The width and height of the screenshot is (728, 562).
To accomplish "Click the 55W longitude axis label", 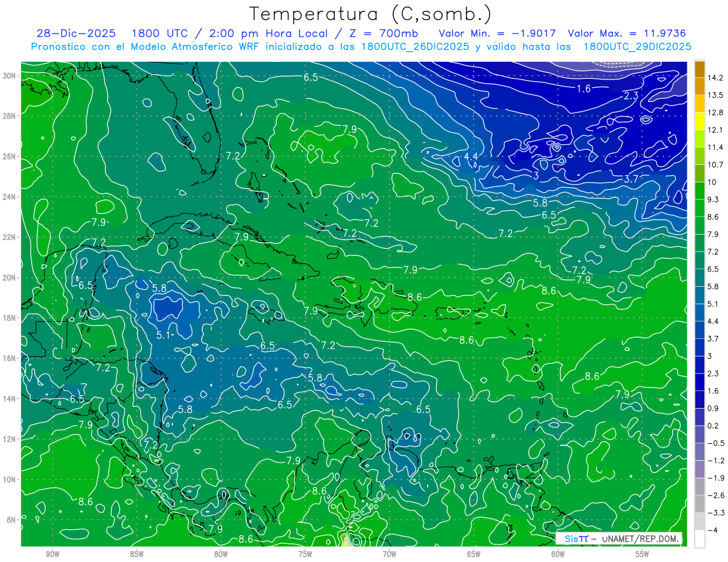I will tap(642, 554).
